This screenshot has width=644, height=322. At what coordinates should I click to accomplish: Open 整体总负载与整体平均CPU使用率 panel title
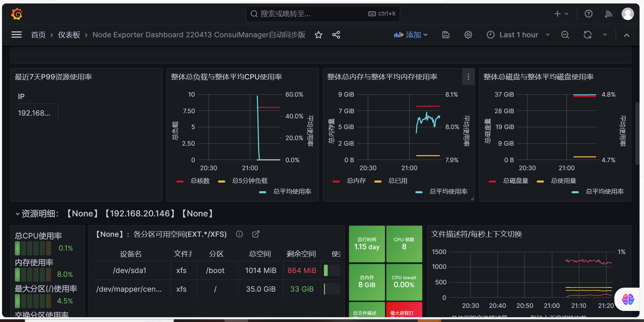point(227,77)
